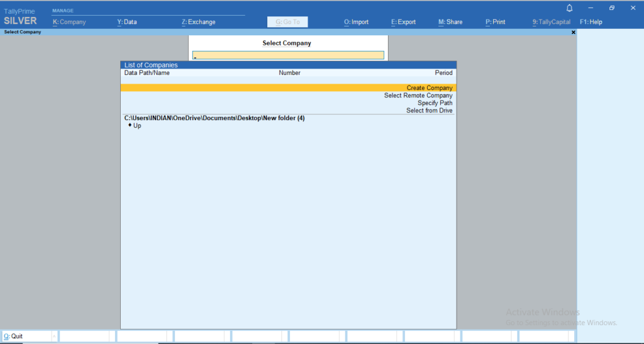Screen dimensions: 644x344
Task: Choose Select Remote Company option
Action: 418,96
